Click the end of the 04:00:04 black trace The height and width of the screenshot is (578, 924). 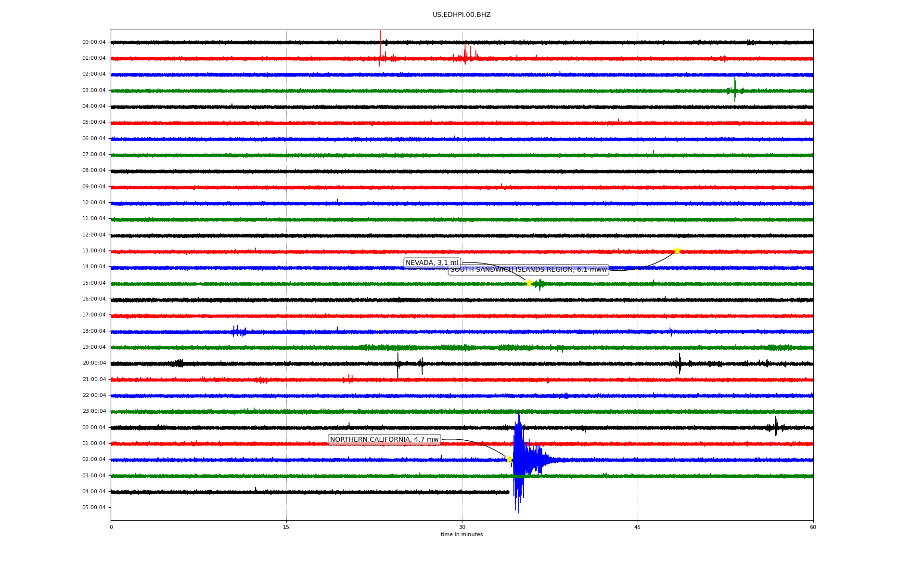pos(508,492)
